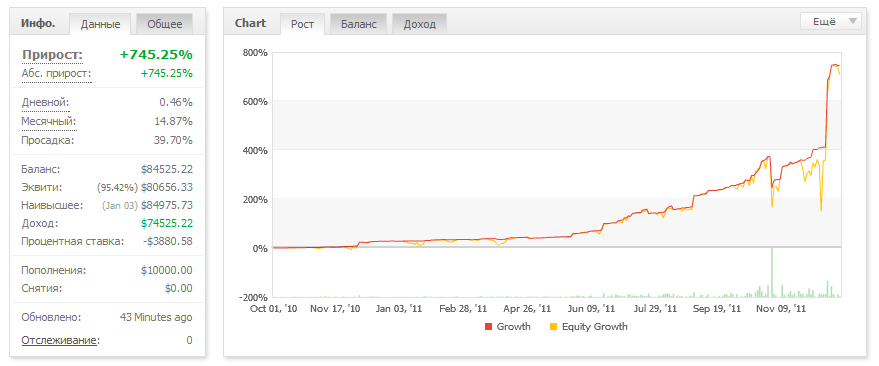Open the Баланс chart tab
879x366 pixels.
(359, 24)
